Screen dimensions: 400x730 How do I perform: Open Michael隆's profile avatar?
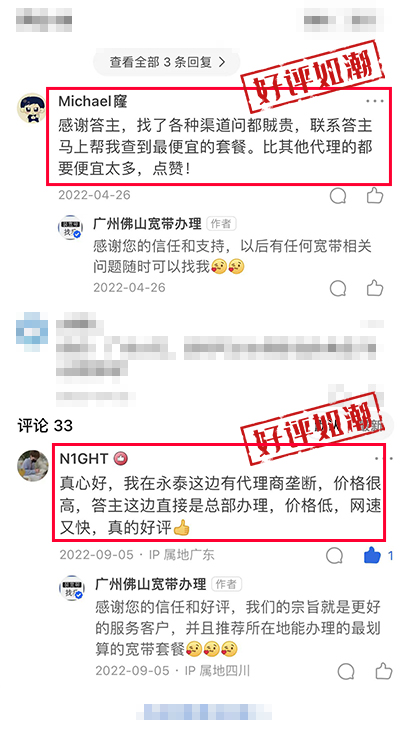tap(32, 108)
